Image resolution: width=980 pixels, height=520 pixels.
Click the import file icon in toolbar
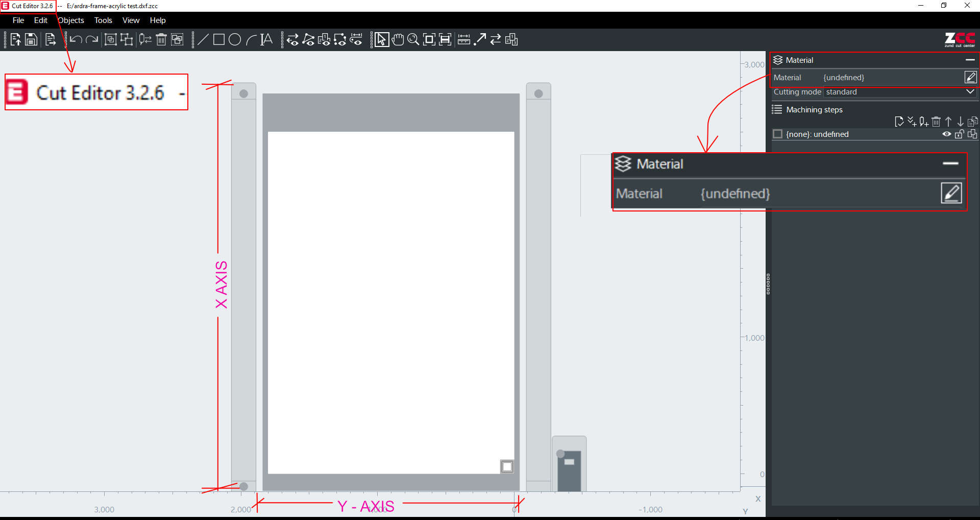16,39
